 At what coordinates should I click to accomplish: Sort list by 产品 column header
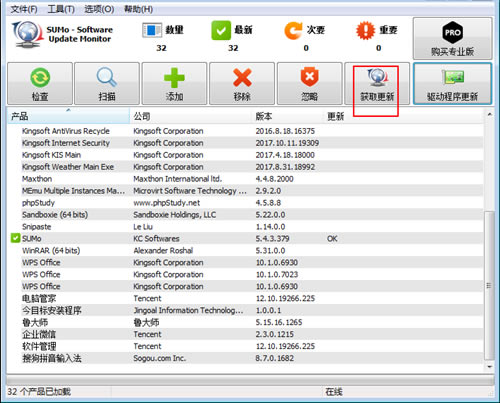68,116
